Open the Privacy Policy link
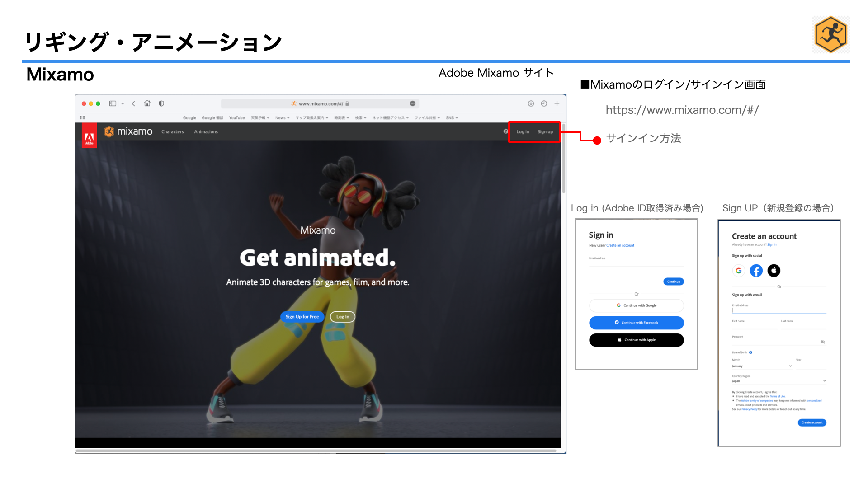This screenshot has width=868, height=488. click(750, 409)
